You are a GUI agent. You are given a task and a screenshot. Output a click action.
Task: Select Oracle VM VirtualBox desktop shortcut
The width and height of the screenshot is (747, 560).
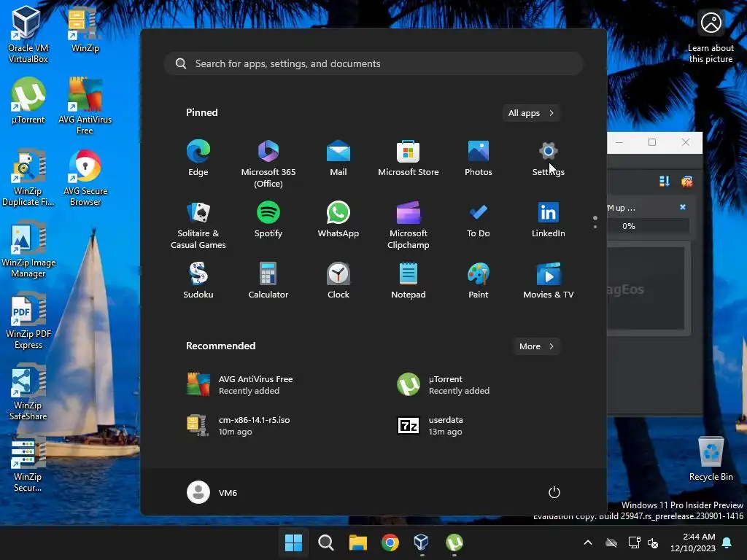coord(28,35)
